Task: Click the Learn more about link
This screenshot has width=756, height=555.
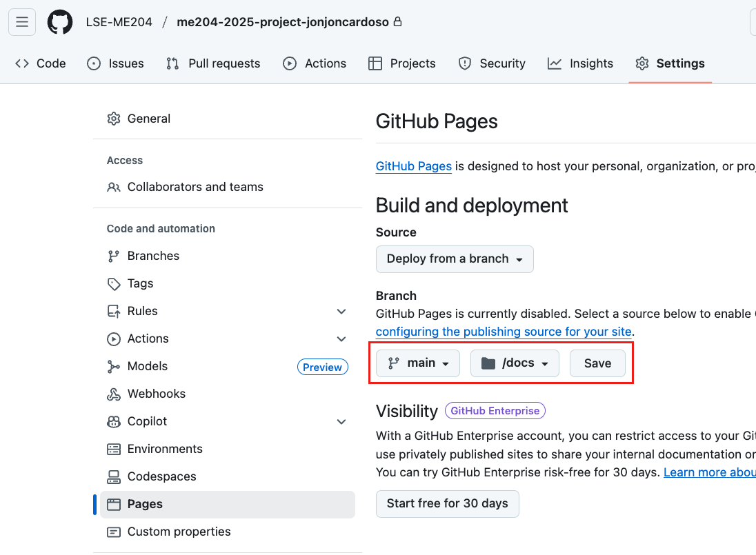Action: click(709, 472)
